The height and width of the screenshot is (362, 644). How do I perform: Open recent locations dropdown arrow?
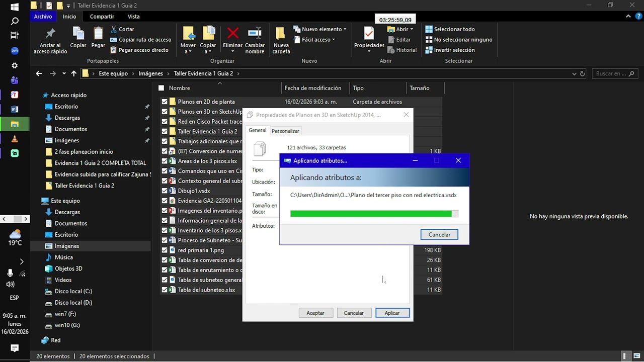pyautogui.click(x=64, y=73)
